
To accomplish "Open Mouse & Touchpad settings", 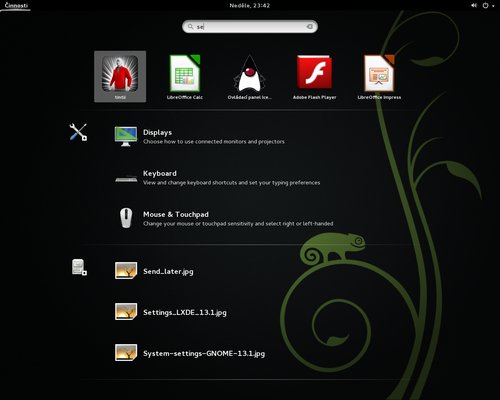I will click(x=223, y=218).
